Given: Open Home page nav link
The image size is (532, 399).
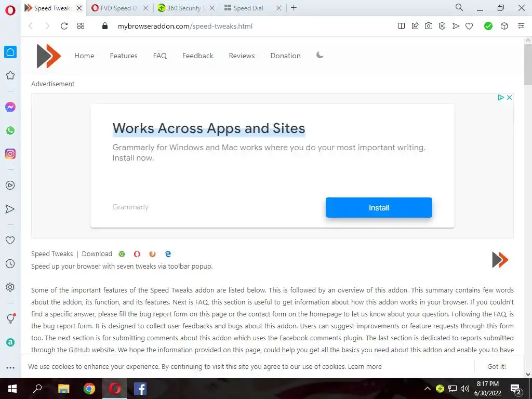Looking at the screenshot, I should pyautogui.click(x=84, y=56).
